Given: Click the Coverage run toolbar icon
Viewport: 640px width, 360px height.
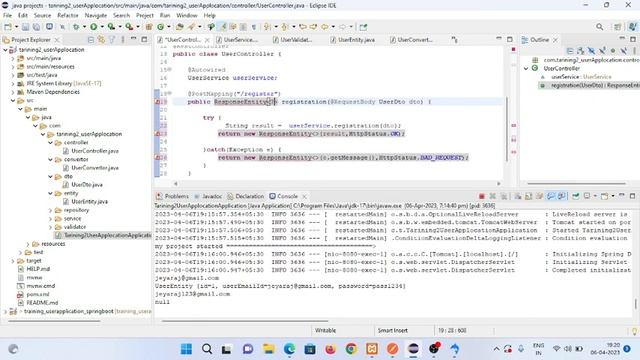Looking at the screenshot, I should coord(111,27).
